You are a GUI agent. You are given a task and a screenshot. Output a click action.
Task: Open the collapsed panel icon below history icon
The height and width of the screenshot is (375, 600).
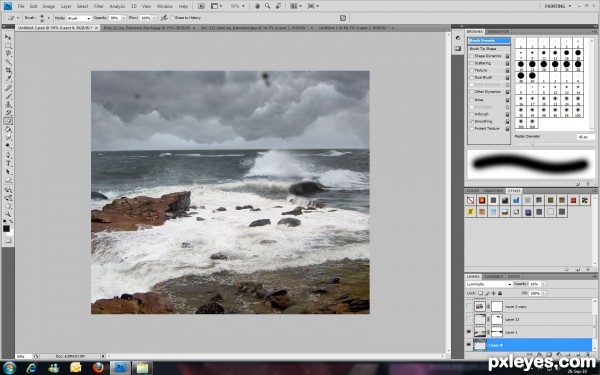458,49
